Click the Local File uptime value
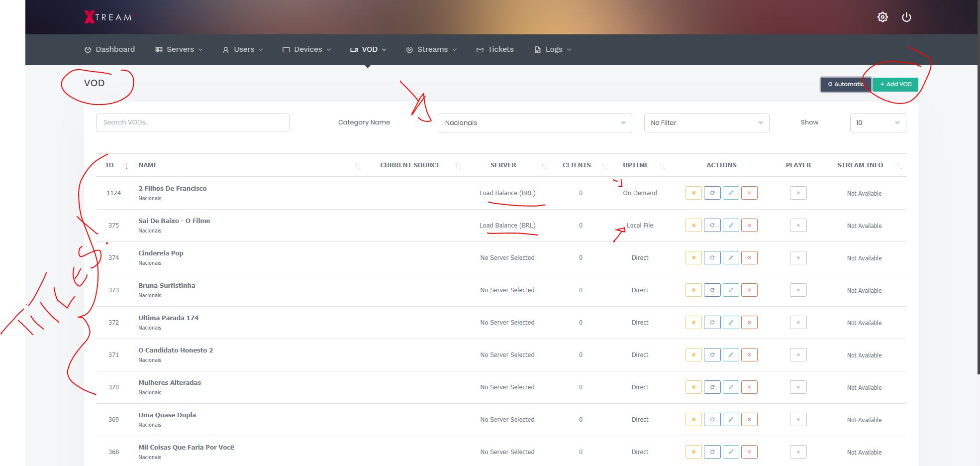 click(x=640, y=226)
